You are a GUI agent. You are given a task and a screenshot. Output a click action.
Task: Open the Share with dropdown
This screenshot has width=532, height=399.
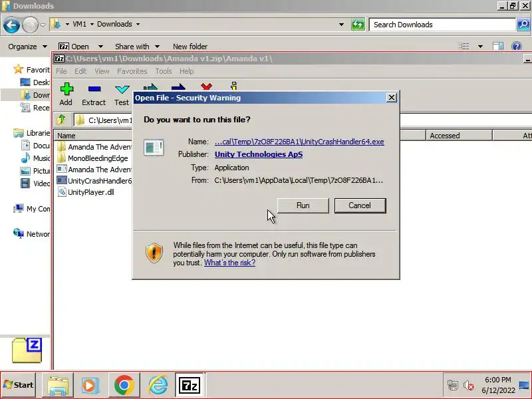(x=138, y=47)
